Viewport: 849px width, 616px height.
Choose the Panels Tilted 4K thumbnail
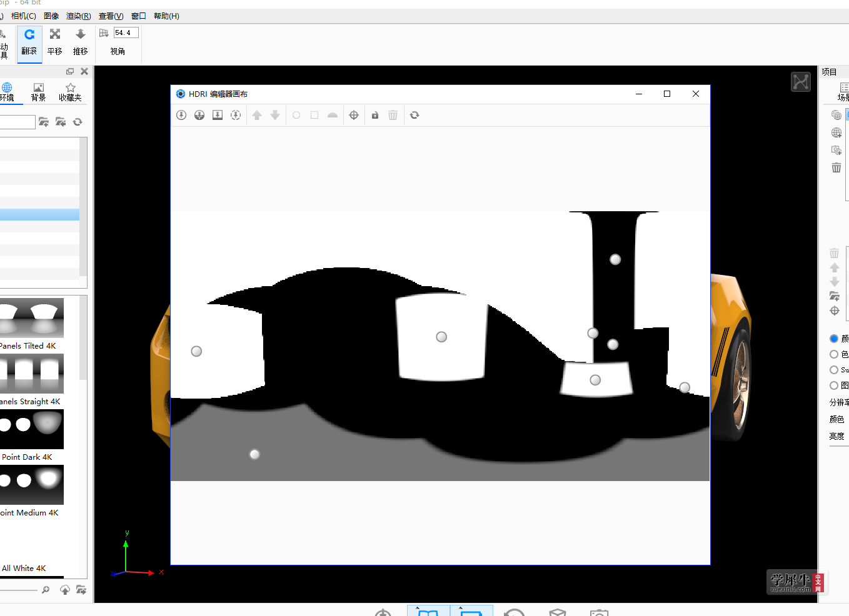[32, 318]
